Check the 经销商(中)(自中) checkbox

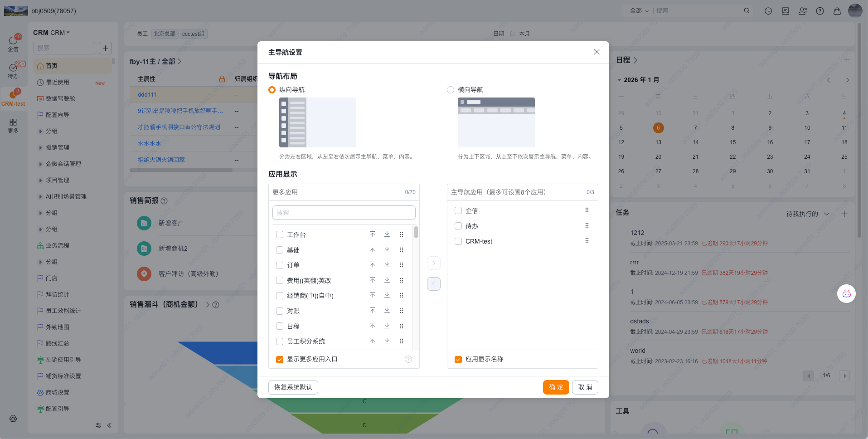(280, 296)
